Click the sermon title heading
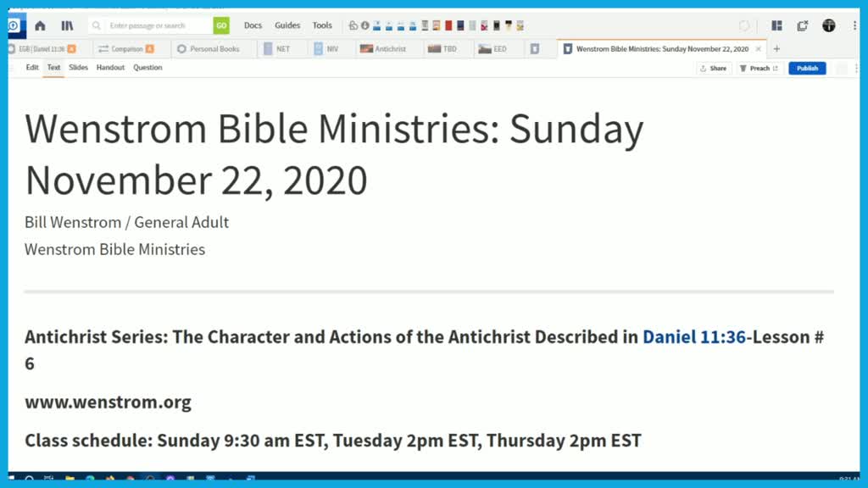 [334, 154]
